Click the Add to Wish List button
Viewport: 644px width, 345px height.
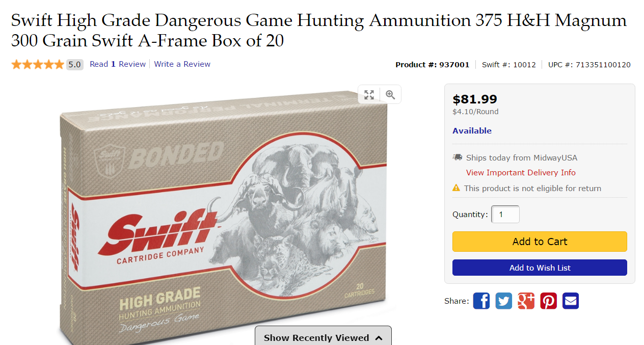click(540, 268)
